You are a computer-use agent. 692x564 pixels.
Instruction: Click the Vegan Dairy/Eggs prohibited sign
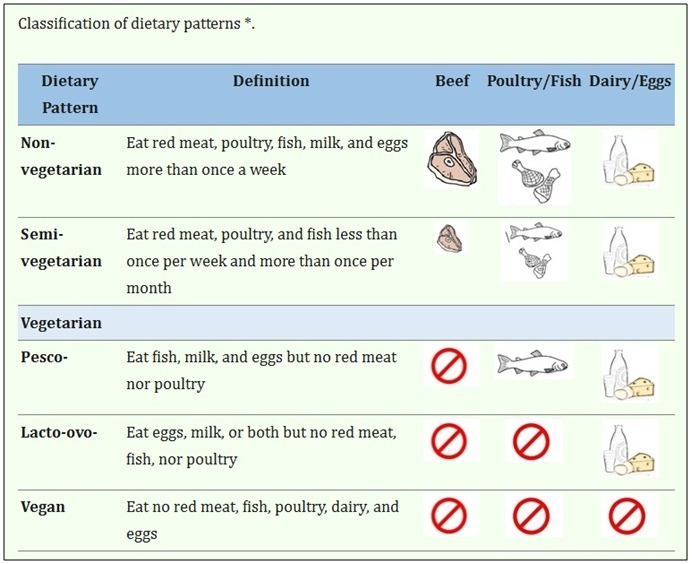coord(627,516)
